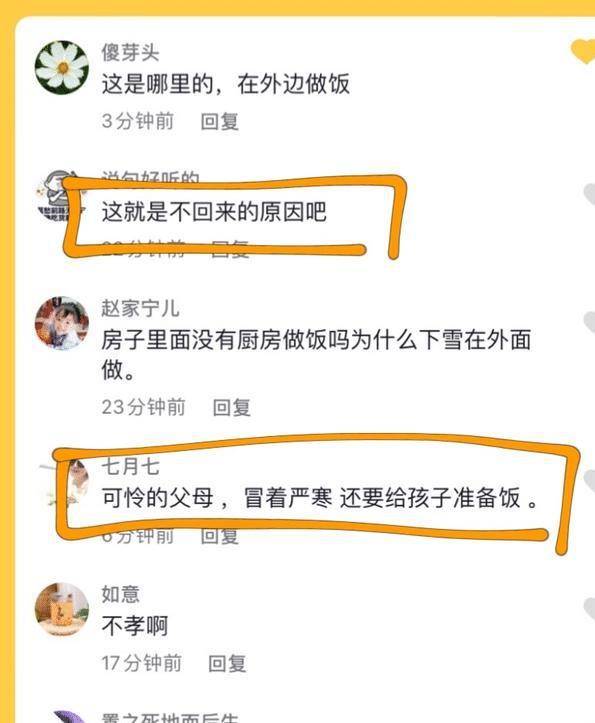Tap the heart beside 七月七's comment
Viewport: 595px width, 723px height.
pos(589,481)
